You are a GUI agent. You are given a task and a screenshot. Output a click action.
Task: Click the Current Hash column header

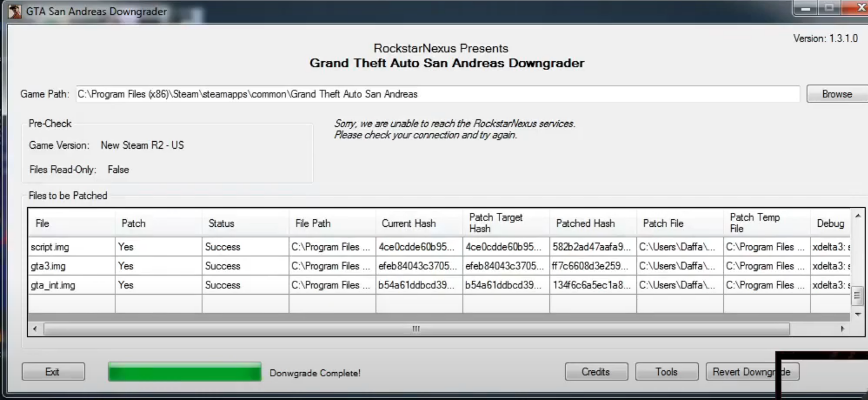419,223
